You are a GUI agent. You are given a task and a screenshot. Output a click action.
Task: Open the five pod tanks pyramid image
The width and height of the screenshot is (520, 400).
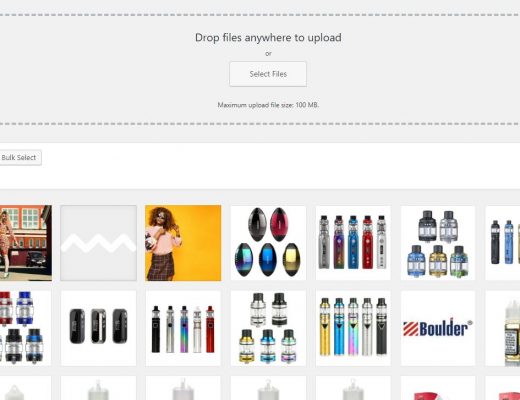tap(438, 243)
